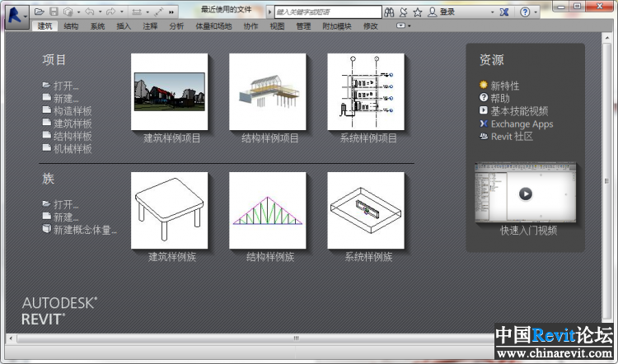Open the 系统样例项目 thumbnail

pyautogui.click(x=366, y=91)
